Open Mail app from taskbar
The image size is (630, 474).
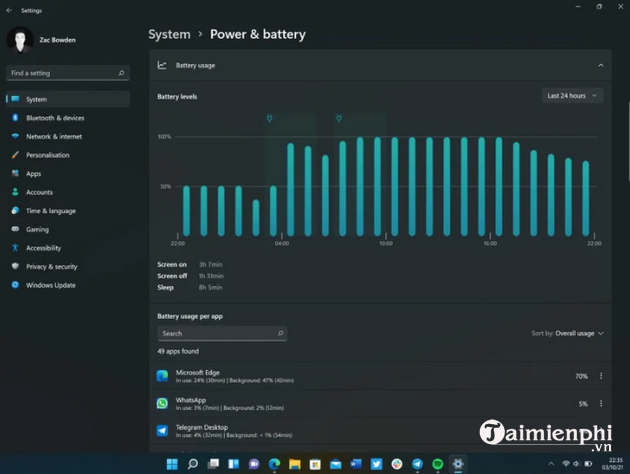335,464
